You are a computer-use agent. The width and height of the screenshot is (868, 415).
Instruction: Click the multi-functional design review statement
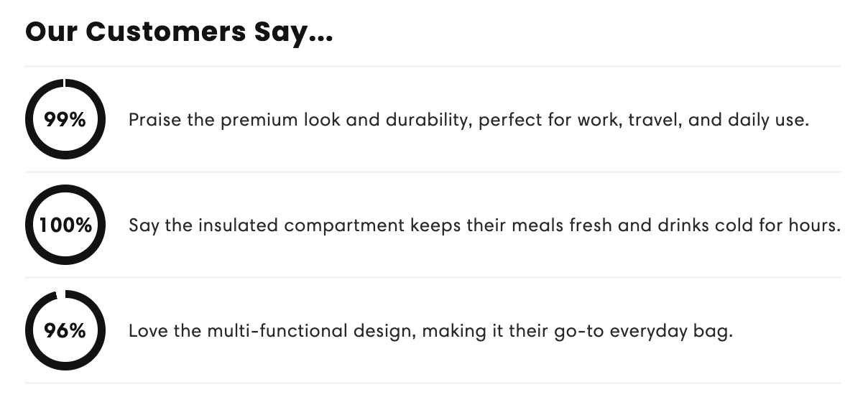coord(430,331)
